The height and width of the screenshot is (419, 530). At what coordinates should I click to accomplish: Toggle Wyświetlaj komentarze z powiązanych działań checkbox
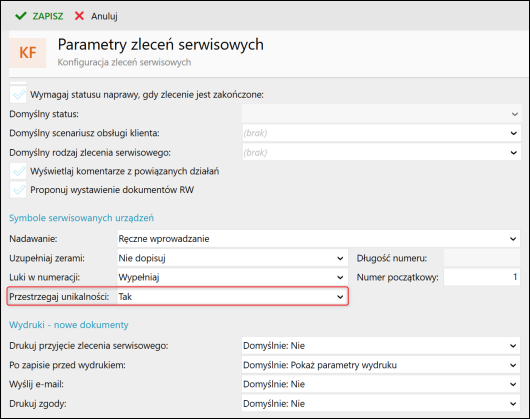[18, 171]
